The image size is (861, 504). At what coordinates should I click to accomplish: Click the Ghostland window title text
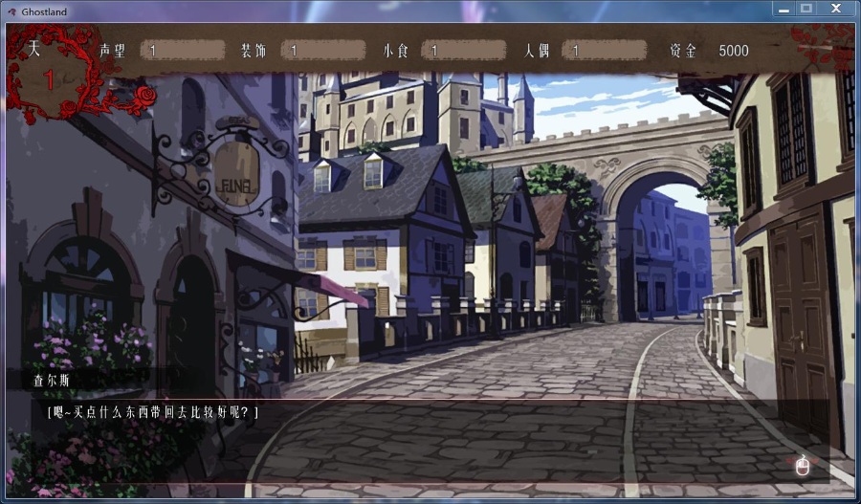[44, 11]
